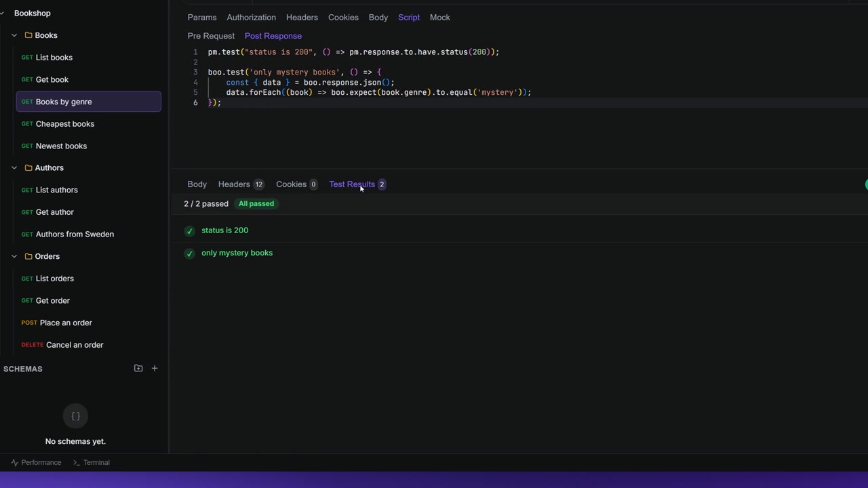Open the DELETE Cancel an order request

coord(89,345)
